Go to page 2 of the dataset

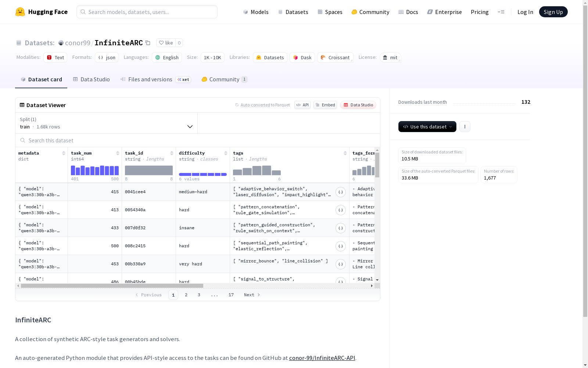(186, 295)
